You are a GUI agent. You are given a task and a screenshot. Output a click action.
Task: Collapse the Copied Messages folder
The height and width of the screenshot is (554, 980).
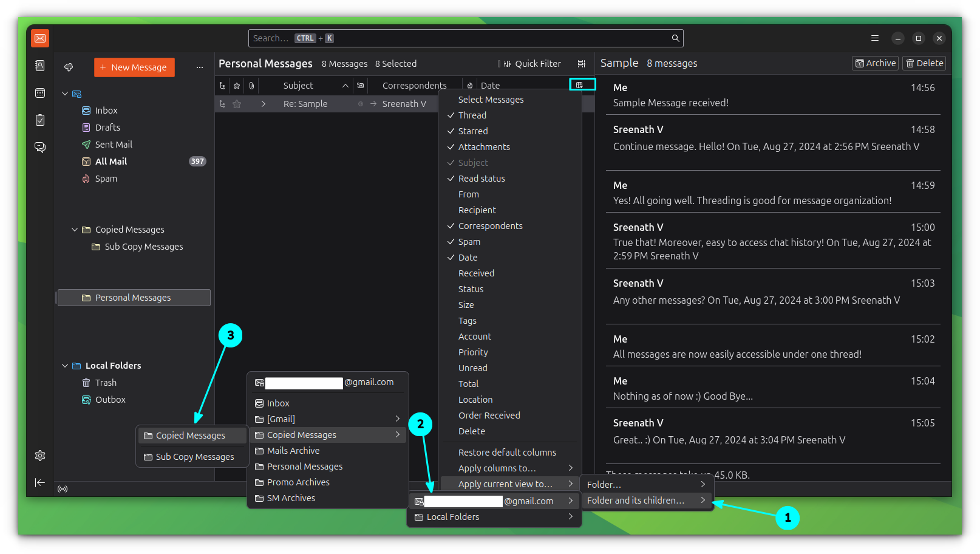[x=75, y=229]
